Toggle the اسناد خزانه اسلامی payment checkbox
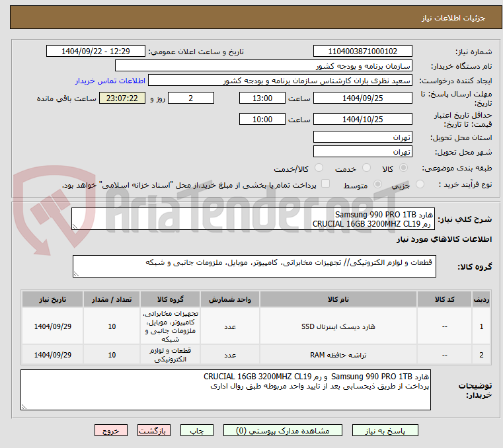503x448 pixels. (x=325, y=184)
